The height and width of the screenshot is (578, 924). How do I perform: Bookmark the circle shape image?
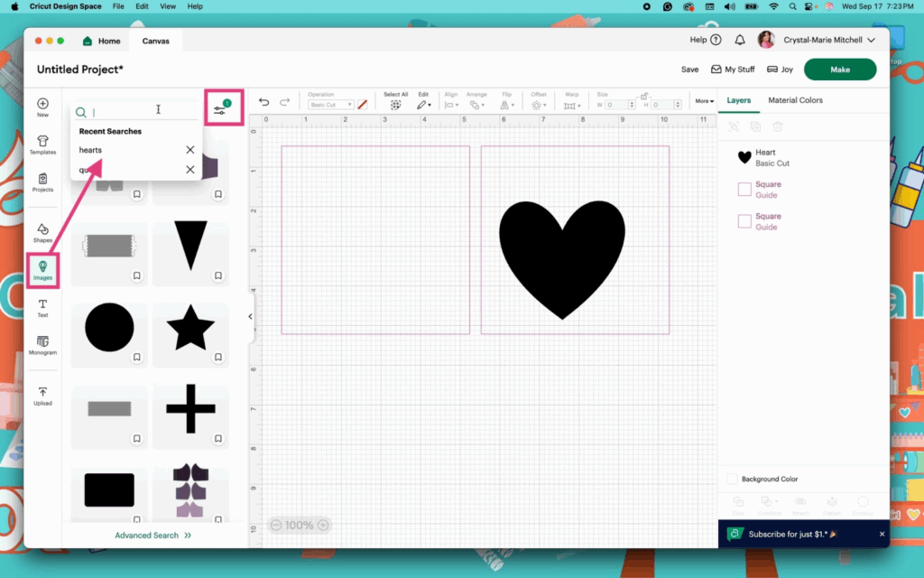[137, 358]
